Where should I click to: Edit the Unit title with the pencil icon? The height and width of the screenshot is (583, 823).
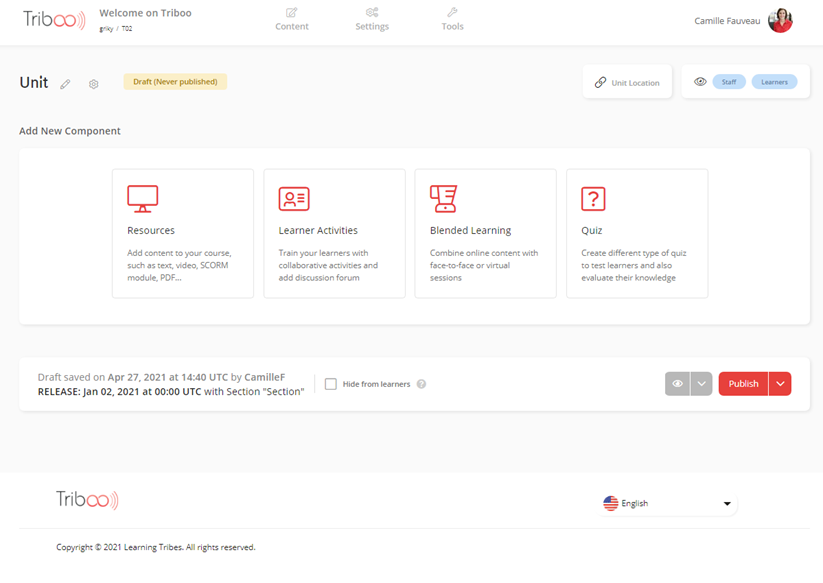click(x=65, y=84)
